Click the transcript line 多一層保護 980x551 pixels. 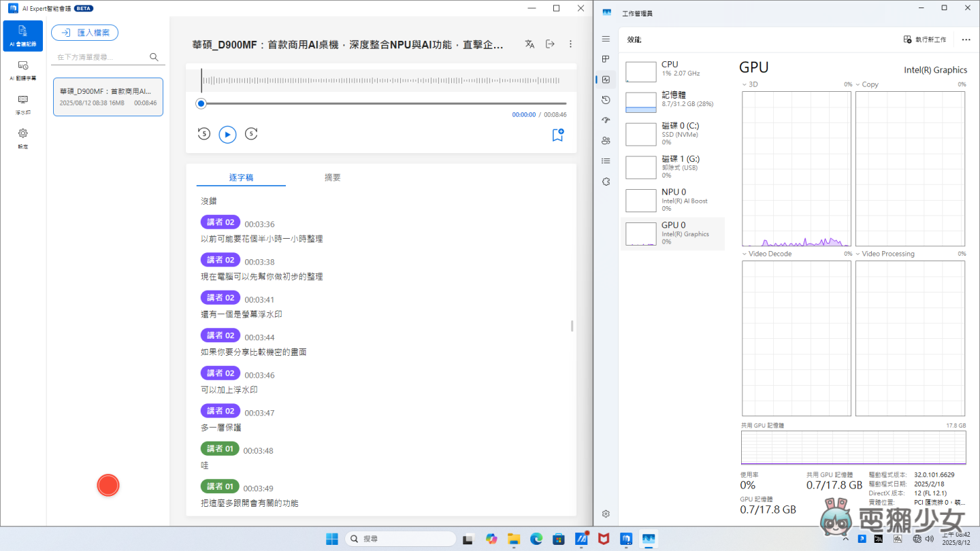(x=221, y=428)
